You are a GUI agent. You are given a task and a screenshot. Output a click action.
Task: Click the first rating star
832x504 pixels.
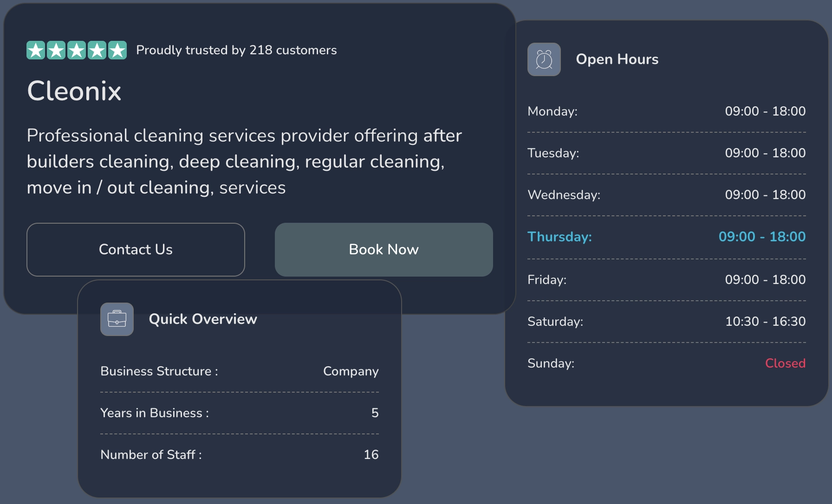pos(36,50)
